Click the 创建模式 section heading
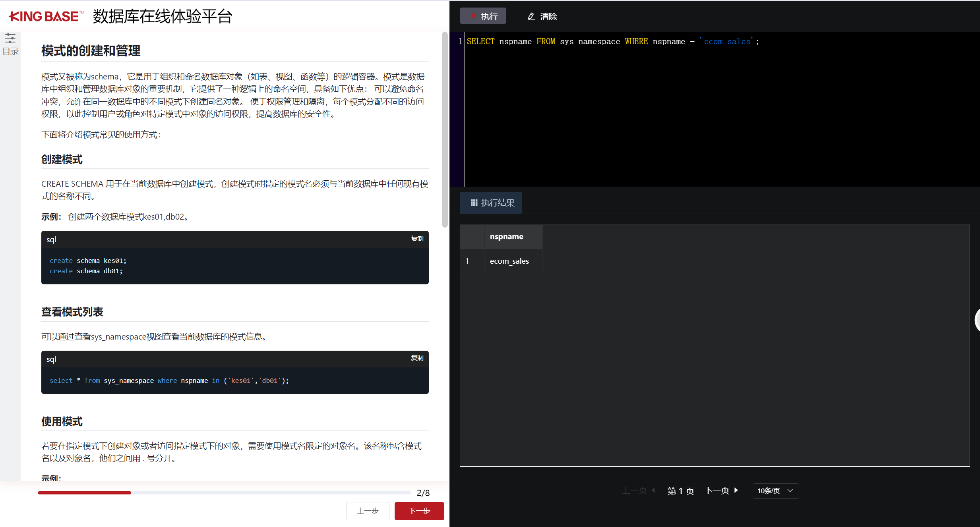 coord(62,160)
